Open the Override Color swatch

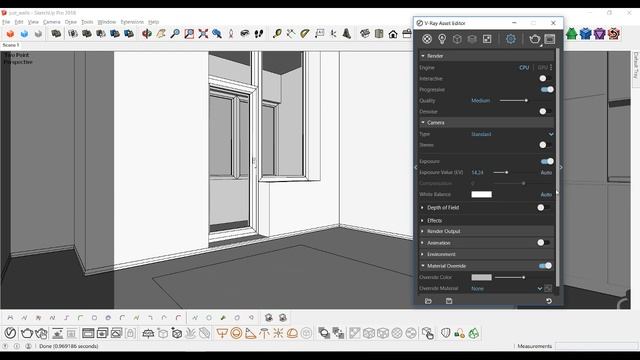(x=481, y=277)
